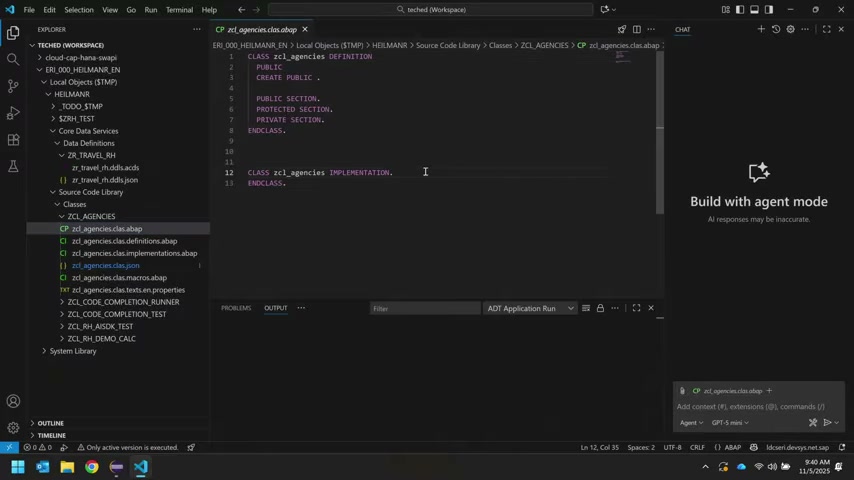Click the Copilot status bar icon
Screen dimensions: 854x480
tap(754, 447)
